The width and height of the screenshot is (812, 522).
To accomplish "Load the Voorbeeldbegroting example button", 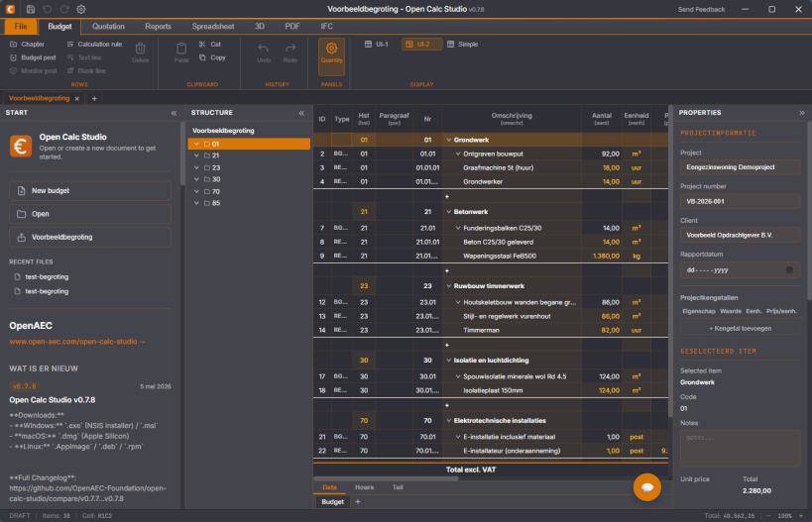I will pos(90,237).
